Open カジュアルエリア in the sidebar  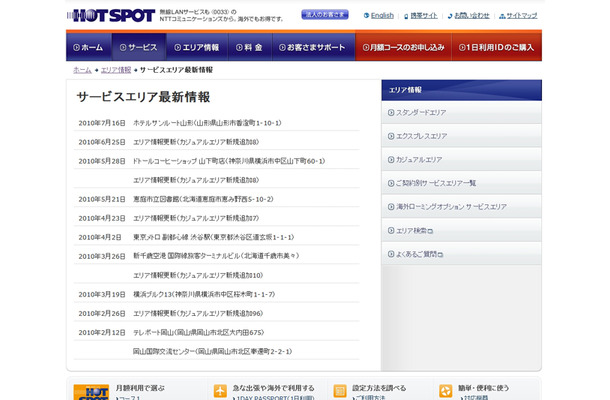point(461,160)
